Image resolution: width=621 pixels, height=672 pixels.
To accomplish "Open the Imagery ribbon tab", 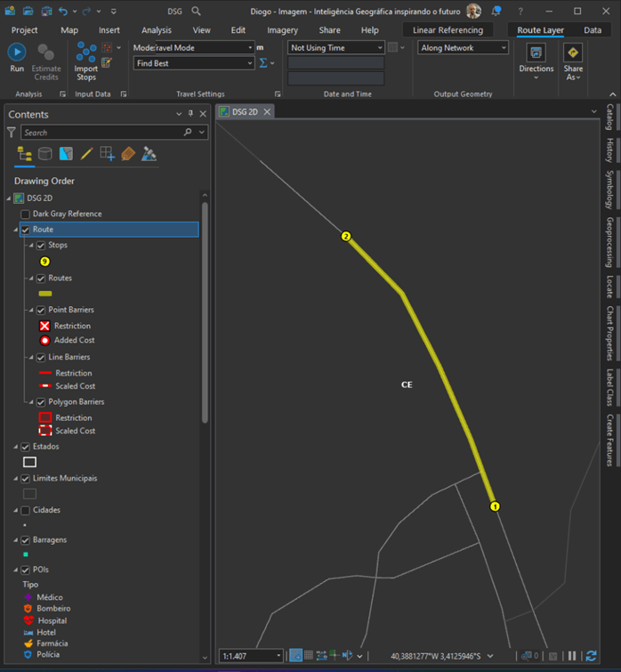I will pos(282,30).
